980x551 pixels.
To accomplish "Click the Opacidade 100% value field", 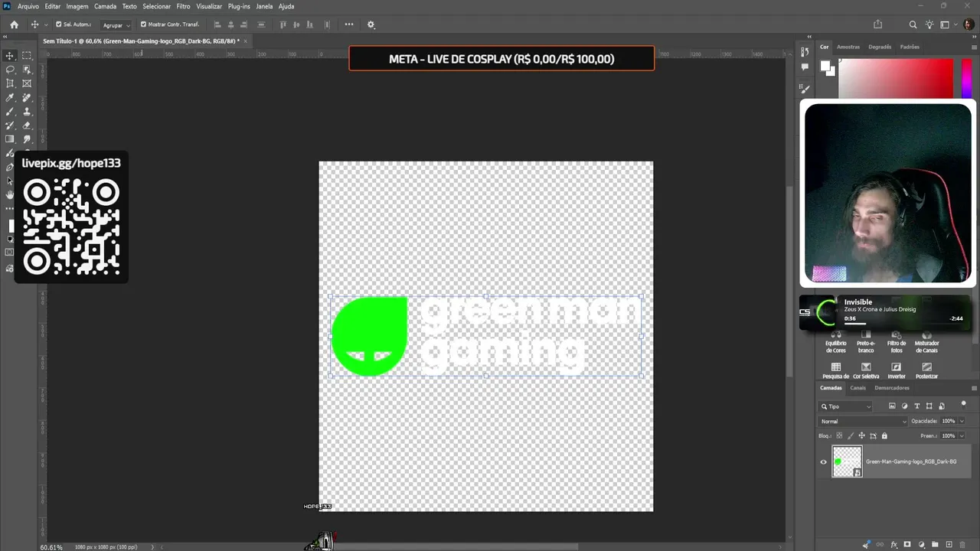I will click(949, 421).
